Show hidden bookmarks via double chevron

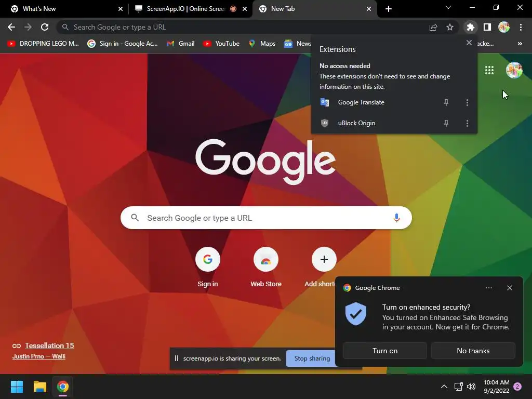520,44
